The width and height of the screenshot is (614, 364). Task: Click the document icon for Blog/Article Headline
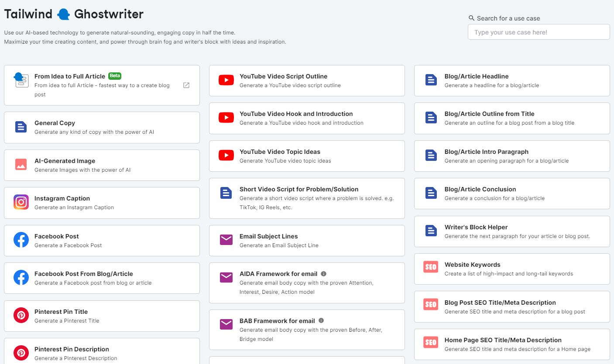431,80
